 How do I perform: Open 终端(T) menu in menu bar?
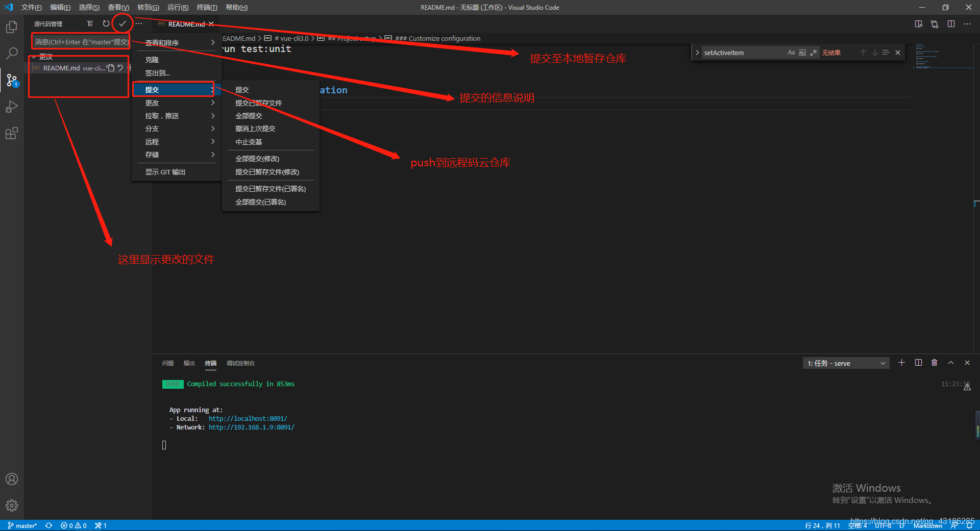coord(207,7)
